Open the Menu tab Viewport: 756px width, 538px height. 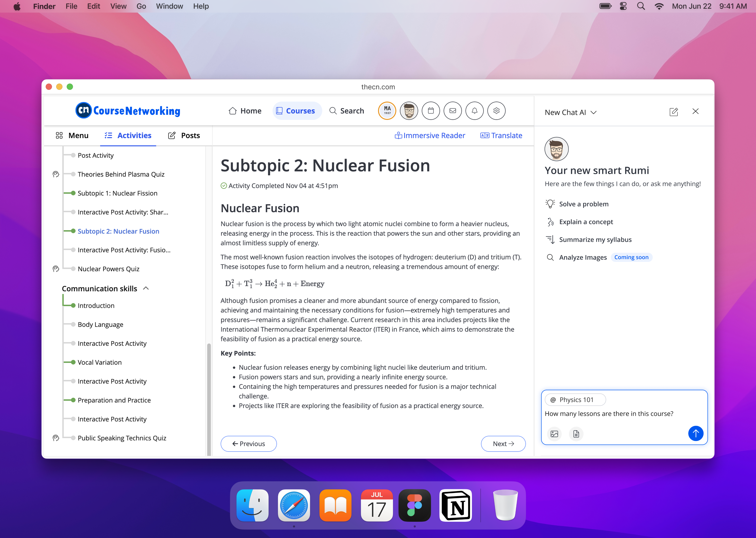pos(72,136)
